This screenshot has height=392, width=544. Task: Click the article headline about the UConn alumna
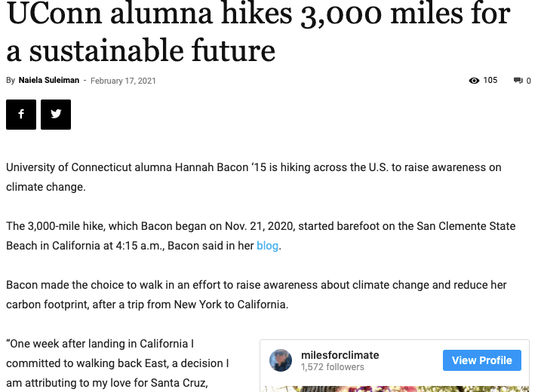[258, 32]
